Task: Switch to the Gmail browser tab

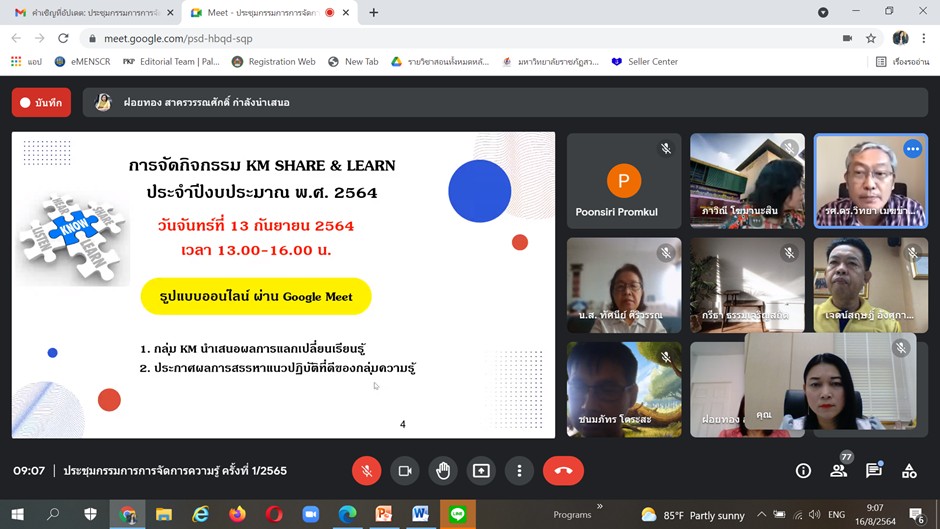Action: [90, 12]
